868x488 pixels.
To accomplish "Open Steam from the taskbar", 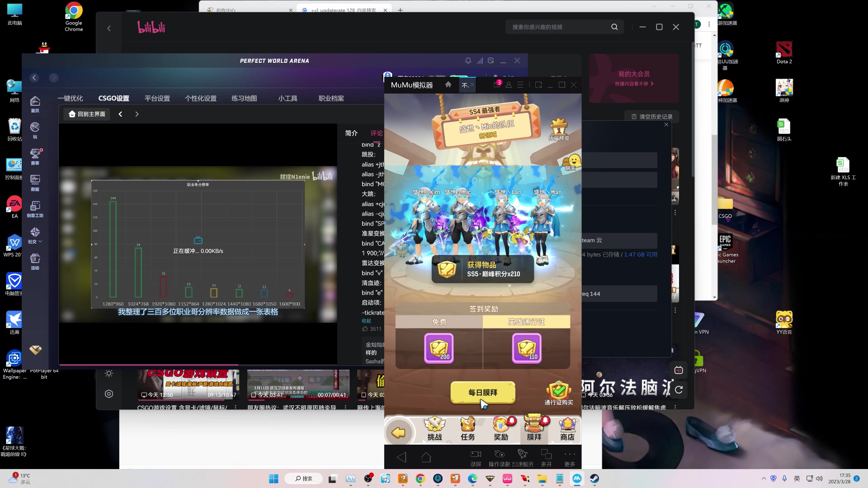I will coord(594,479).
